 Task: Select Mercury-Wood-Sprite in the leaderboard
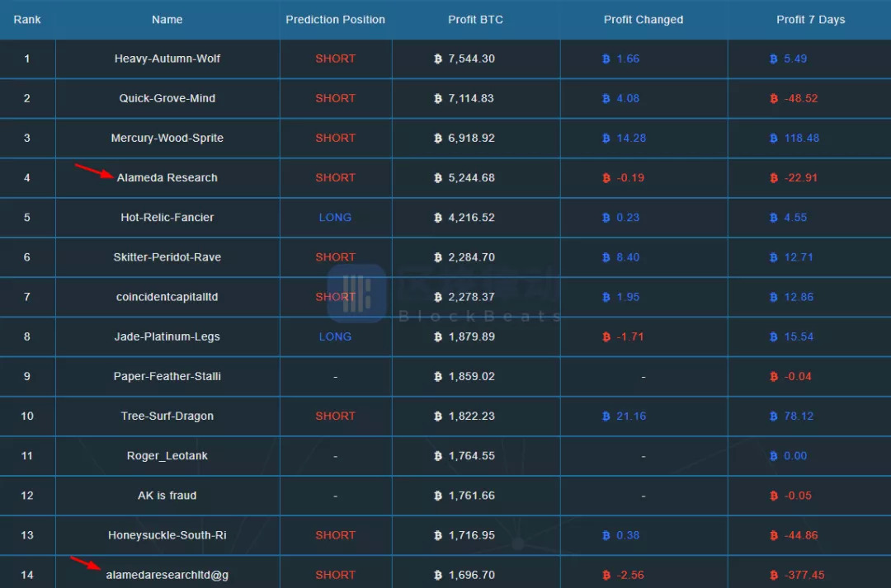(x=167, y=138)
